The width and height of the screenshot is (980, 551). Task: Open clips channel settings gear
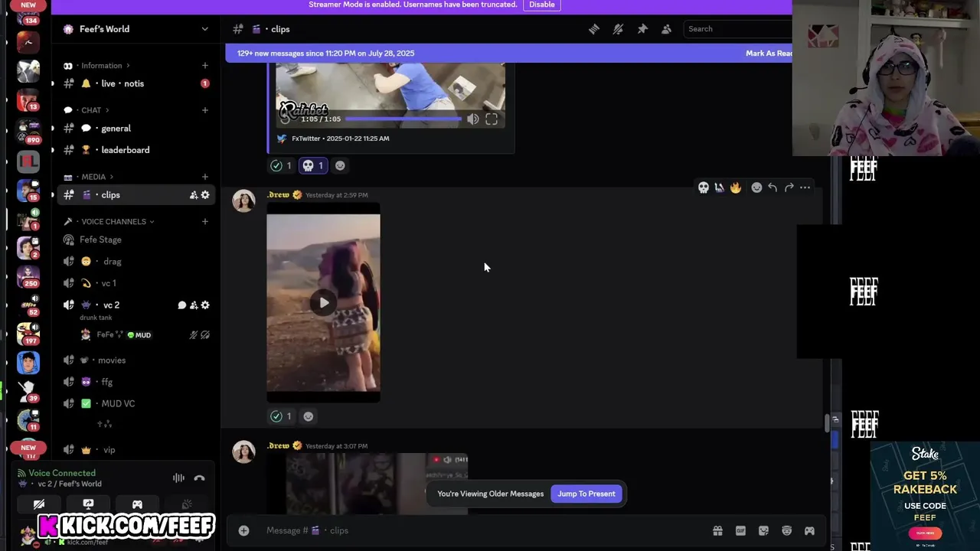[205, 195]
